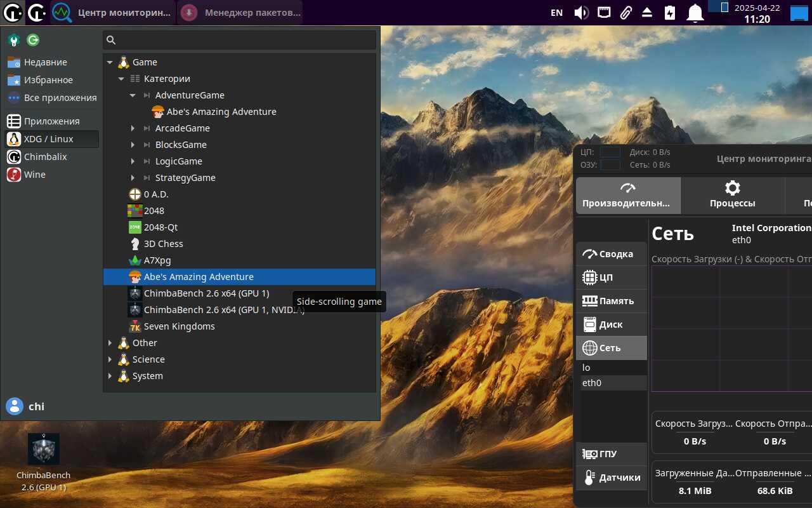Show notifications with the bell icon
Viewport: 812px width, 508px height.
696,12
